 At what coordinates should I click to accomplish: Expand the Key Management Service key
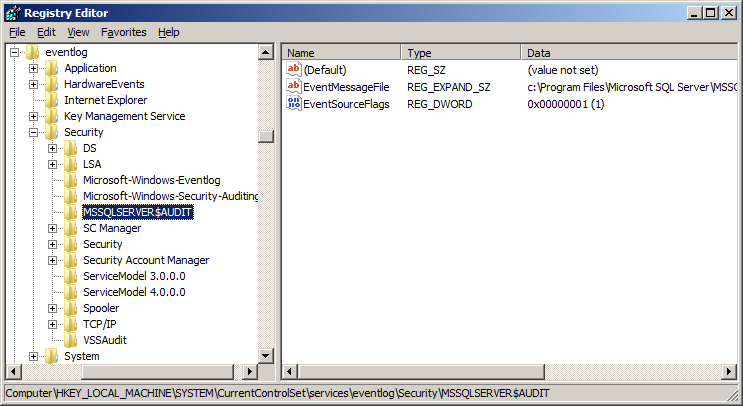[34, 116]
